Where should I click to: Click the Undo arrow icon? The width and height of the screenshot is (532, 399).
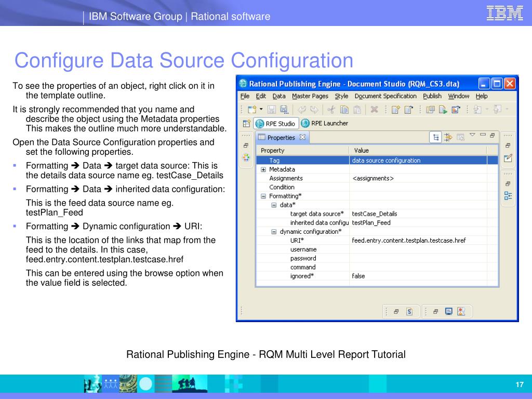click(302, 109)
